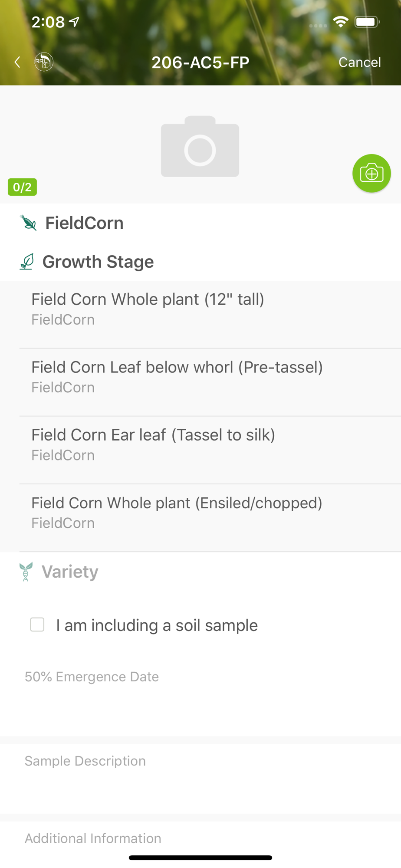
Task: Tap the location arrow in status bar
Action: pos(75,22)
